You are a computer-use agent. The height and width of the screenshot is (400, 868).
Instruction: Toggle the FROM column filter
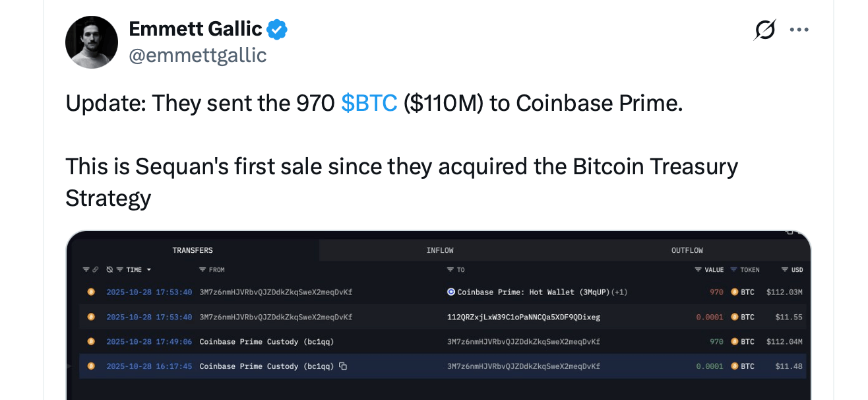202,269
